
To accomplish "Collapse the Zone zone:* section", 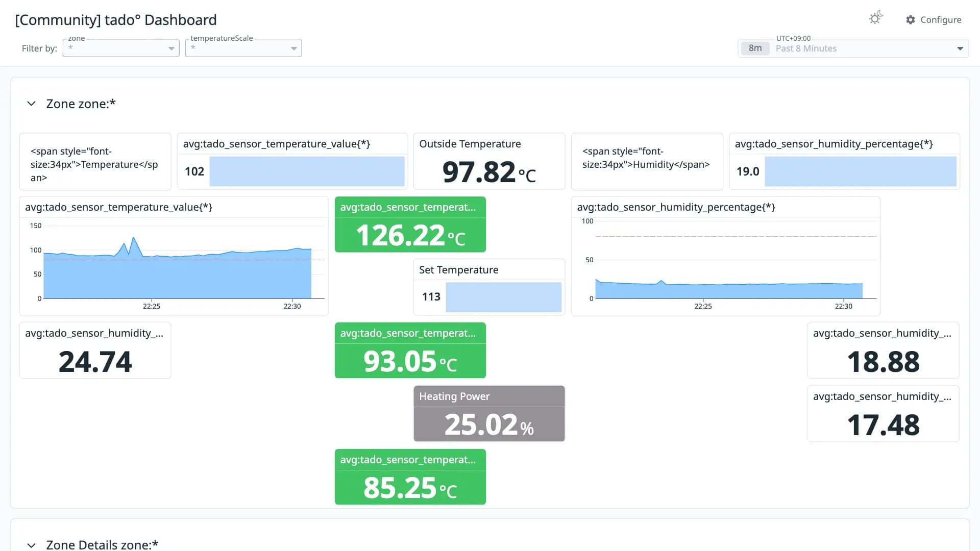I will tap(31, 104).
